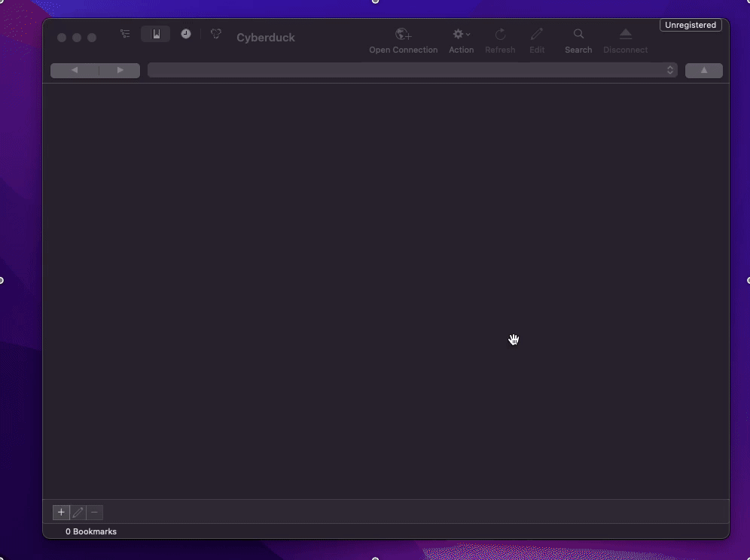Click the Edit pencil icon in toolbar

tap(537, 35)
